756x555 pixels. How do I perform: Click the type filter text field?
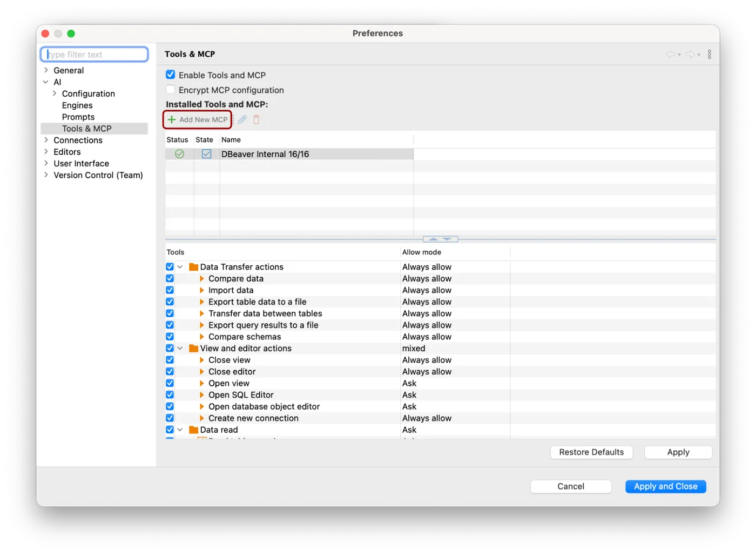(x=94, y=54)
